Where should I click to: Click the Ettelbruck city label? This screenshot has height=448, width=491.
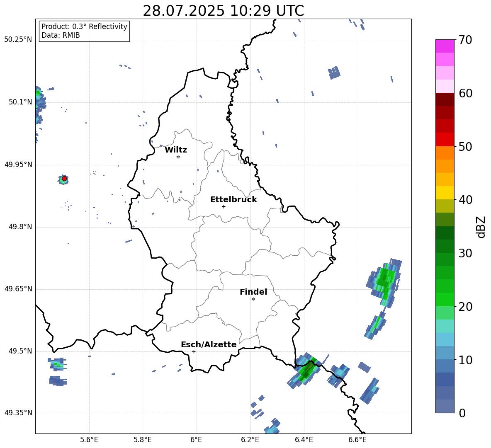233,200
